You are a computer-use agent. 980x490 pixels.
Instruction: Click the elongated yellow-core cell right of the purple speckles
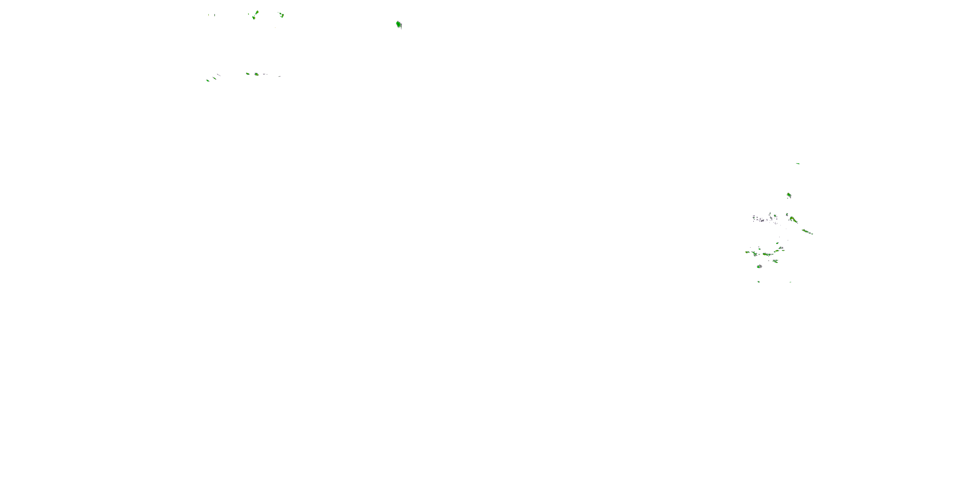coord(793,220)
